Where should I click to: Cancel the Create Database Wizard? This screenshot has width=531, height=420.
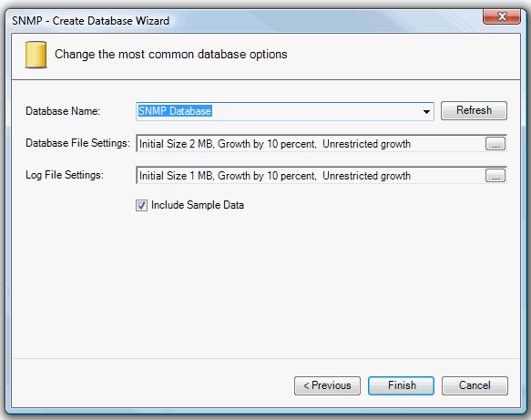pos(475,385)
